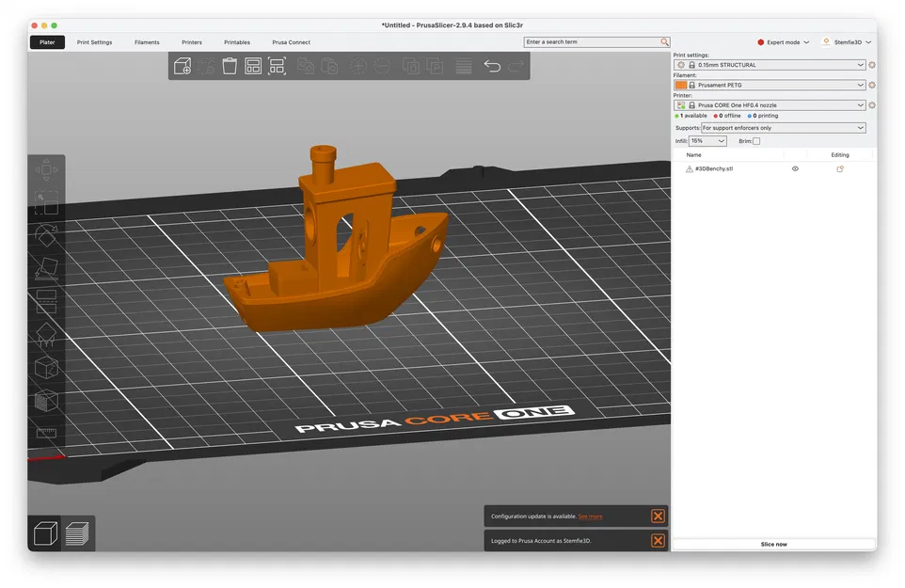Click the Undo arrow in the toolbar
The height and width of the screenshot is (588, 905).
tap(490, 66)
